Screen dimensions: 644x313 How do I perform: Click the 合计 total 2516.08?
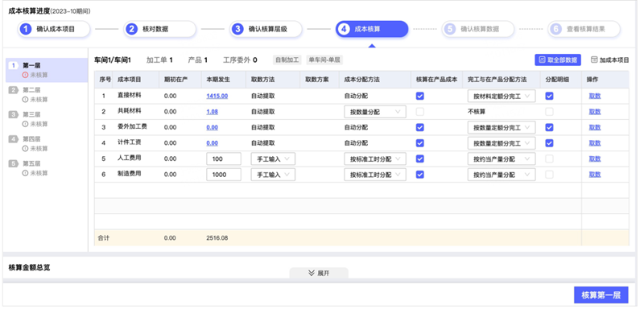coord(217,238)
